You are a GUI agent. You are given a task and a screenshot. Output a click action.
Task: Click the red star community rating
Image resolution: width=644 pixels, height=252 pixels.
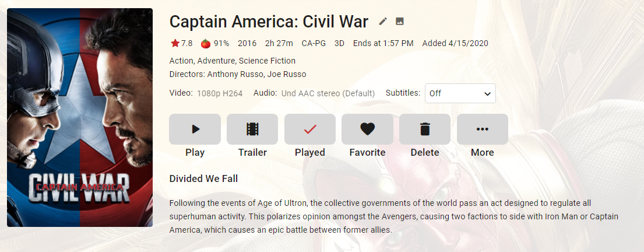point(175,43)
